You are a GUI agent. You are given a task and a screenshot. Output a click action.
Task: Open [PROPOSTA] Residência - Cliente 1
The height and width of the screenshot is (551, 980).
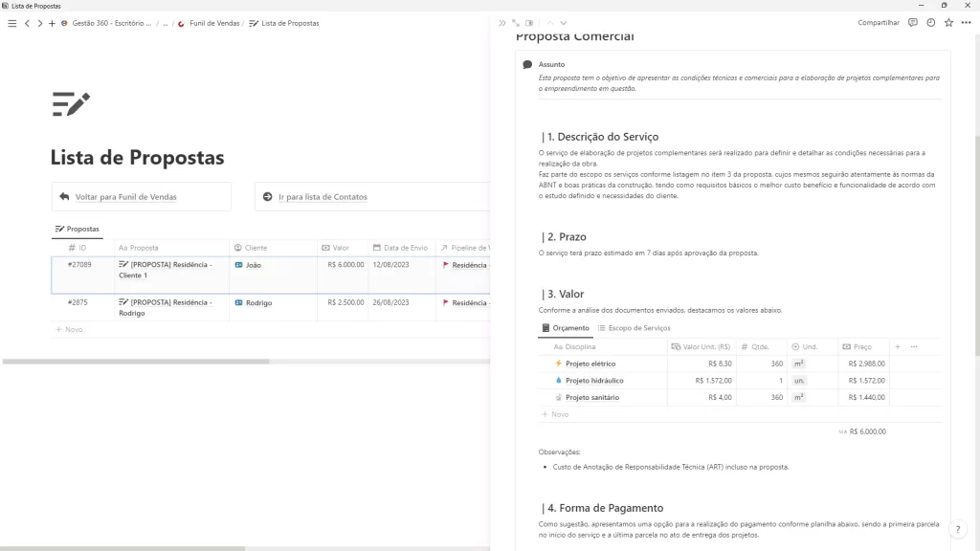pyautogui.click(x=166, y=270)
